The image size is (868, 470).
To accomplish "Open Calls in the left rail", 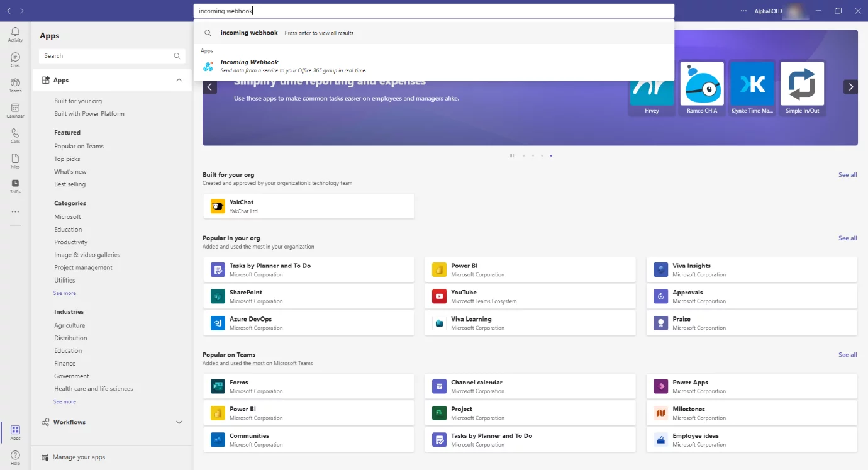I will [x=15, y=136].
